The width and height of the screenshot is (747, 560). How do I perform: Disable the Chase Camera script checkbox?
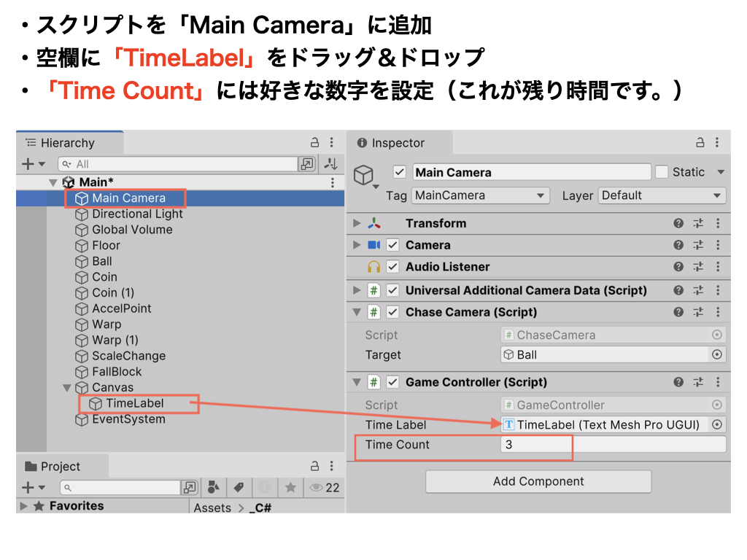pyautogui.click(x=393, y=312)
